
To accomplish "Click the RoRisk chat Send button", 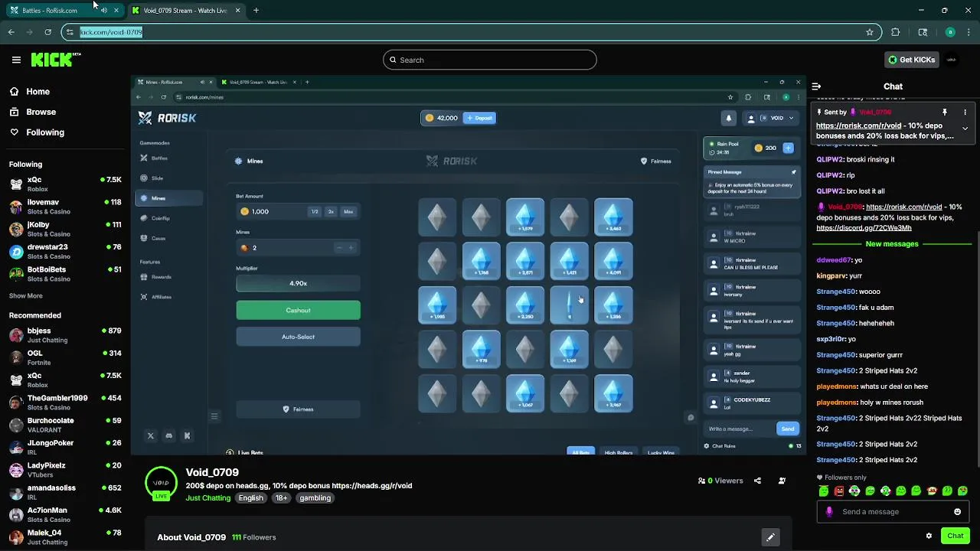I will coord(788,429).
